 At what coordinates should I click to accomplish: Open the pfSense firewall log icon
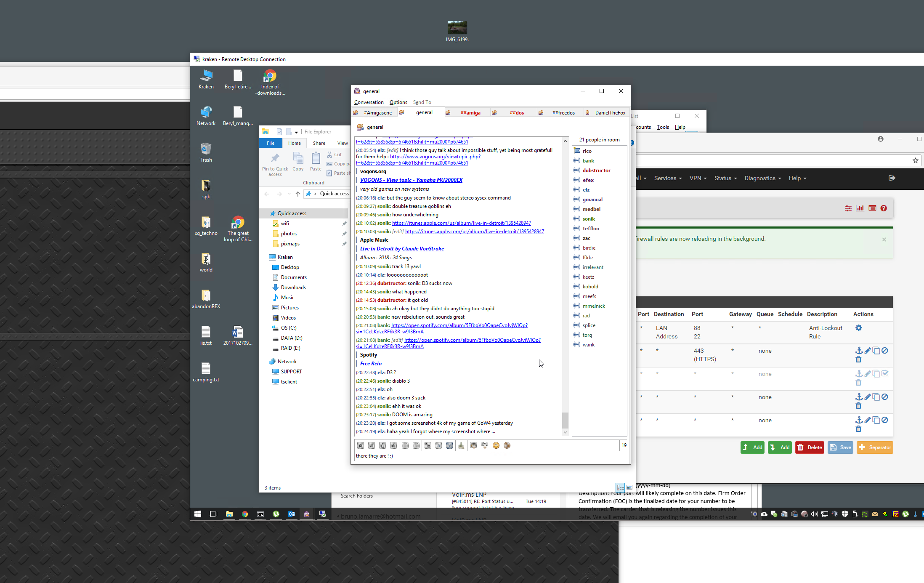(872, 208)
